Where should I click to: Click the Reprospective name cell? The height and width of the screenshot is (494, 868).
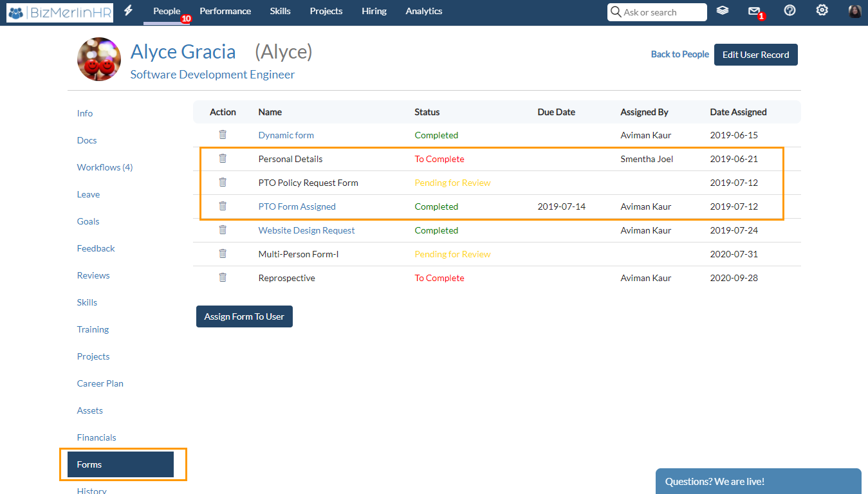pyautogui.click(x=287, y=278)
